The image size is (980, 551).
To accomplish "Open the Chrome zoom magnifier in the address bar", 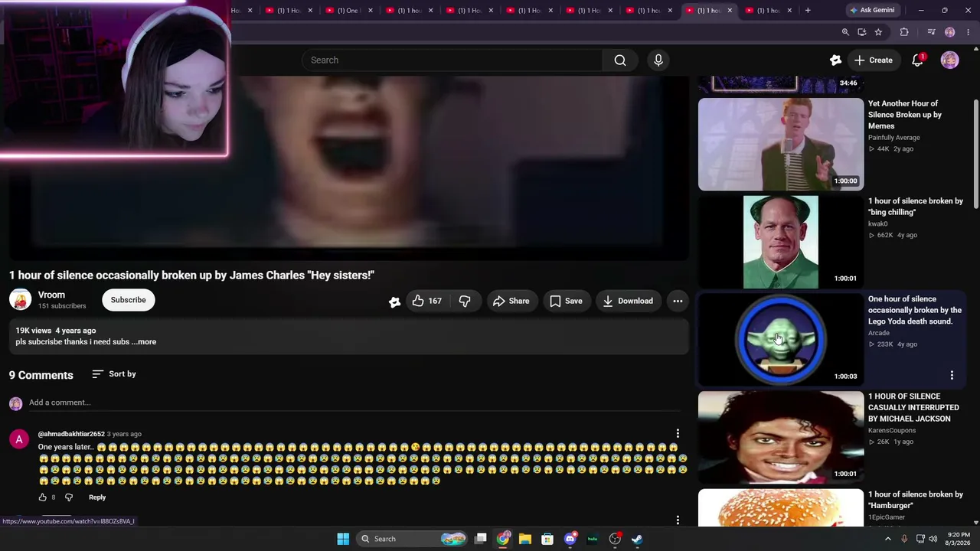I will tap(845, 32).
